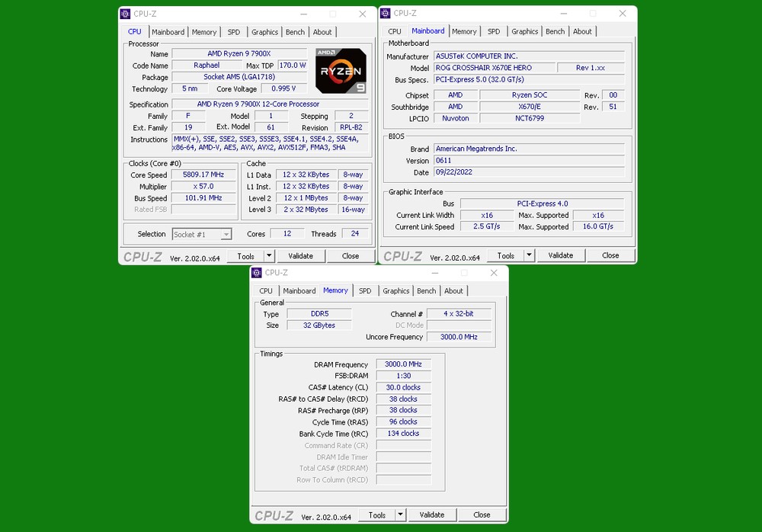Click the CPU-Z title icon of the memory Timings window
This screenshot has height=532, width=762.
point(257,272)
